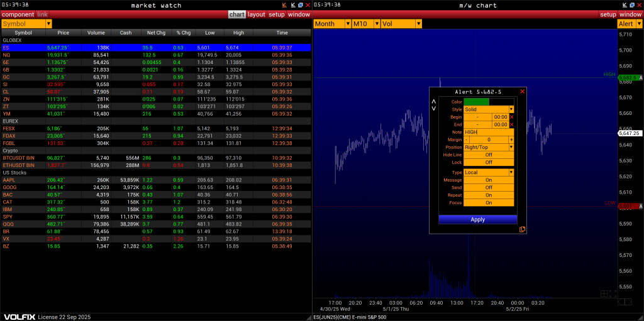This screenshot has height=321, width=644.
Task: Sort by Price column header
Action: pos(64,33)
